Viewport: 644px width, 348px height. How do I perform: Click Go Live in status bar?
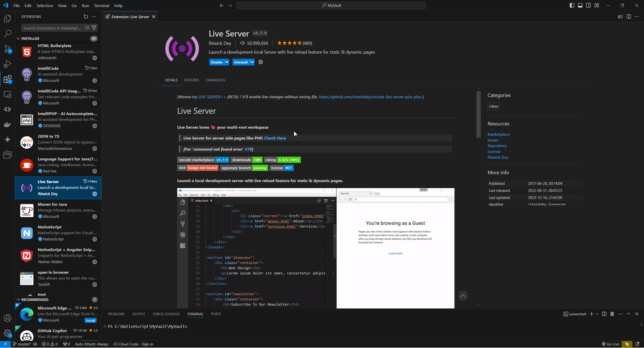click(x=610, y=344)
